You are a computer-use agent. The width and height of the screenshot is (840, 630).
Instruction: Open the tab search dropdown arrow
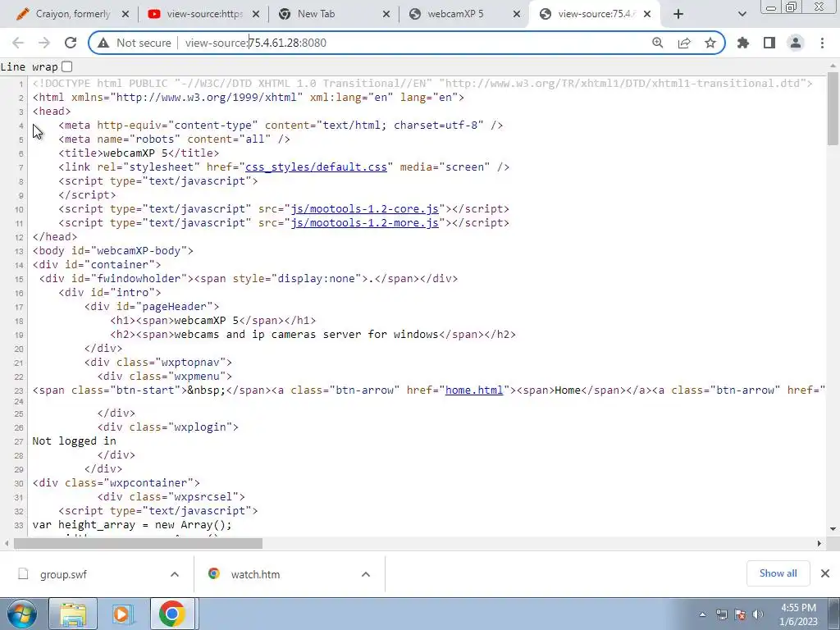click(x=742, y=14)
